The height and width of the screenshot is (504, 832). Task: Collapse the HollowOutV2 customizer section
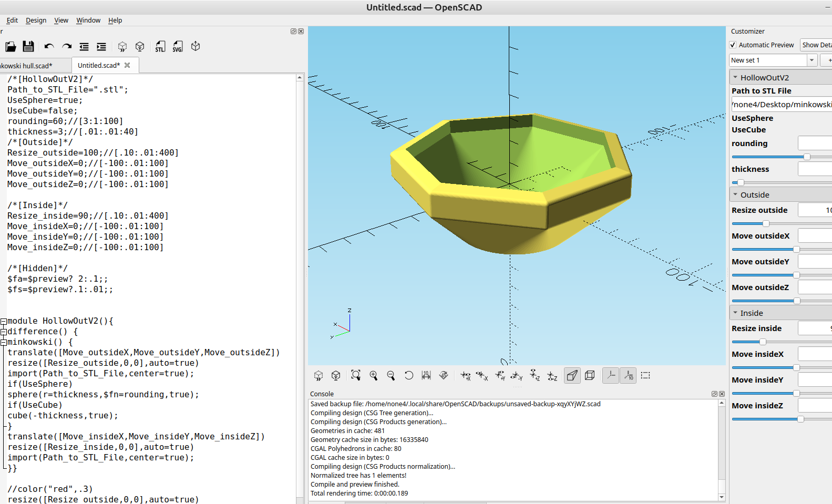pos(735,78)
